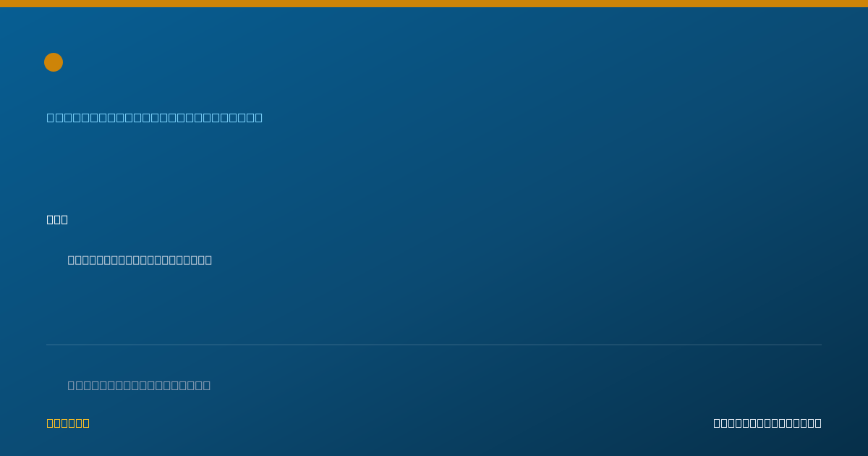Screen dimensions: 868x456
Task: Click last glyph box of light-blue subtitle
Action: [x=258, y=117]
